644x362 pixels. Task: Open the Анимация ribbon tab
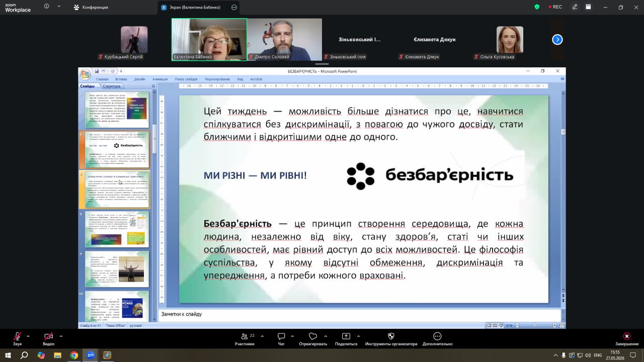point(160,79)
